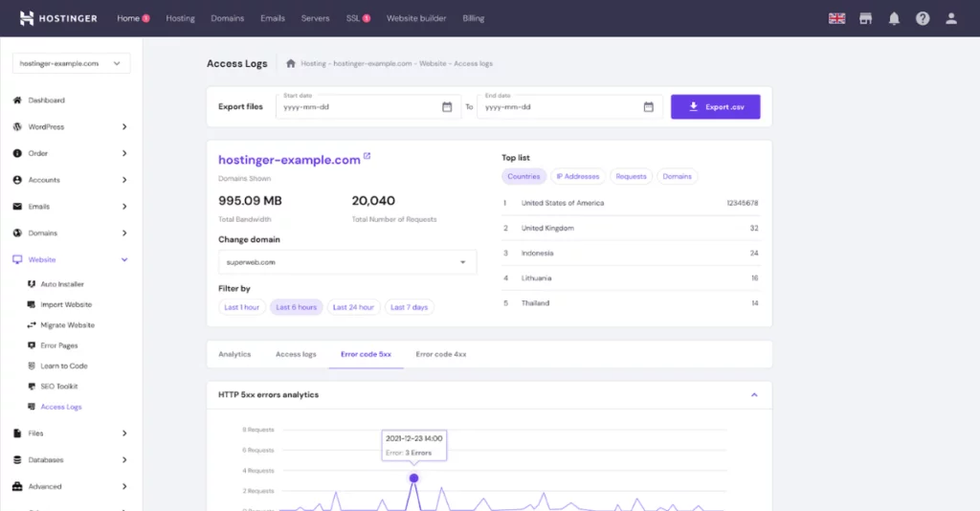Viewport: 980px width, 511px height.
Task: Click the Export .csv button
Action: pyautogui.click(x=716, y=107)
